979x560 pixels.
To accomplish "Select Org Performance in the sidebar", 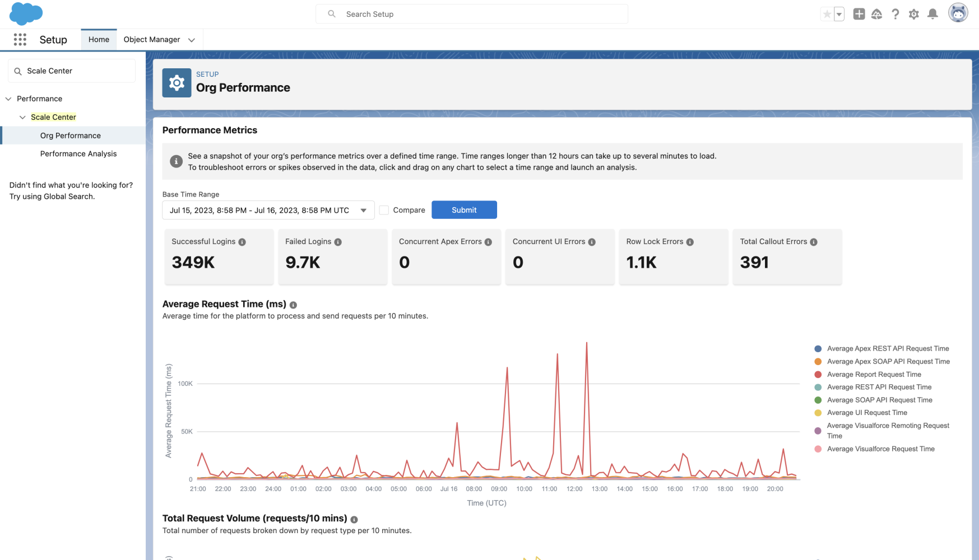I will click(x=71, y=136).
